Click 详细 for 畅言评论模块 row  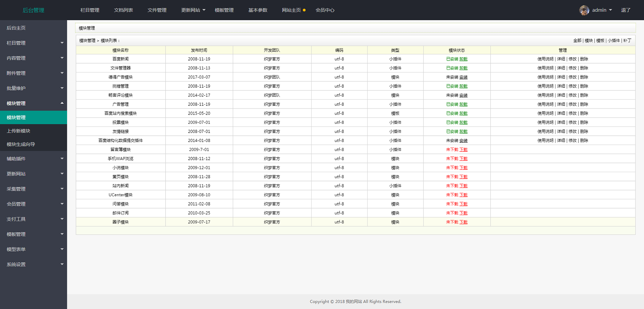click(561, 95)
